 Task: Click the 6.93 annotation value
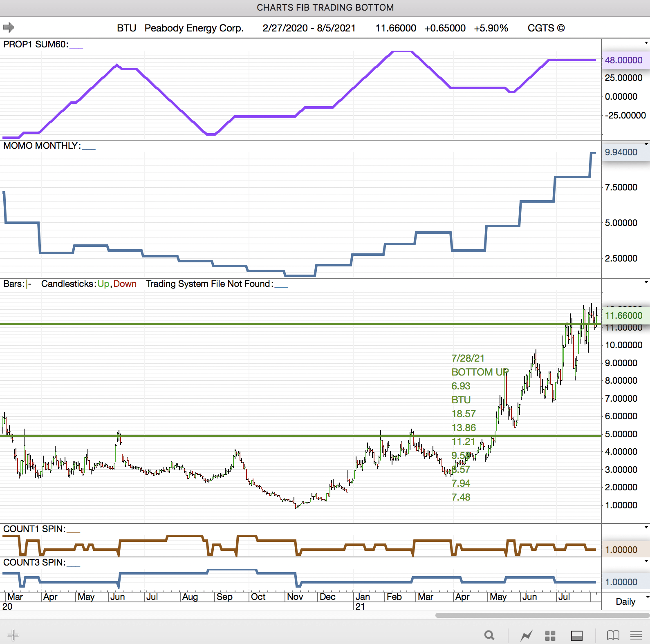(x=461, y=386)
